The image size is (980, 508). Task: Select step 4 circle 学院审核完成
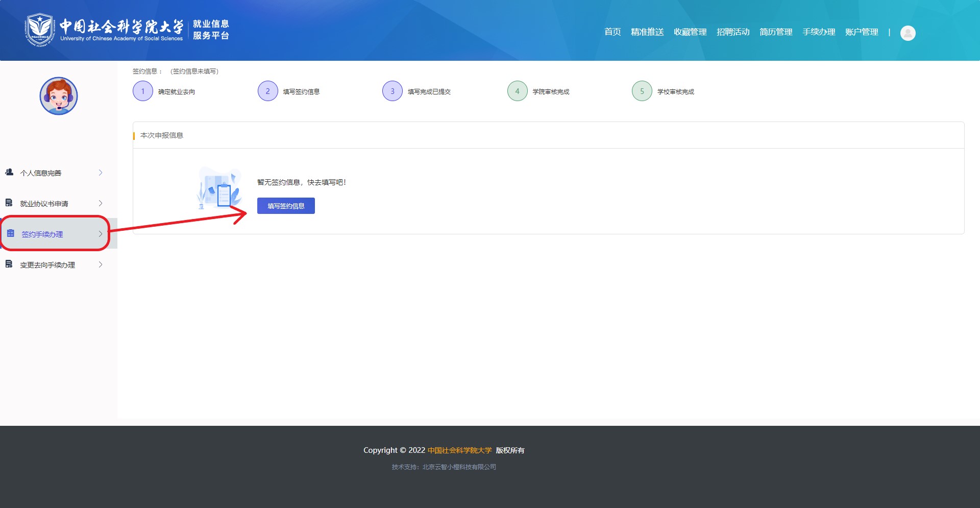coord(517,91)
